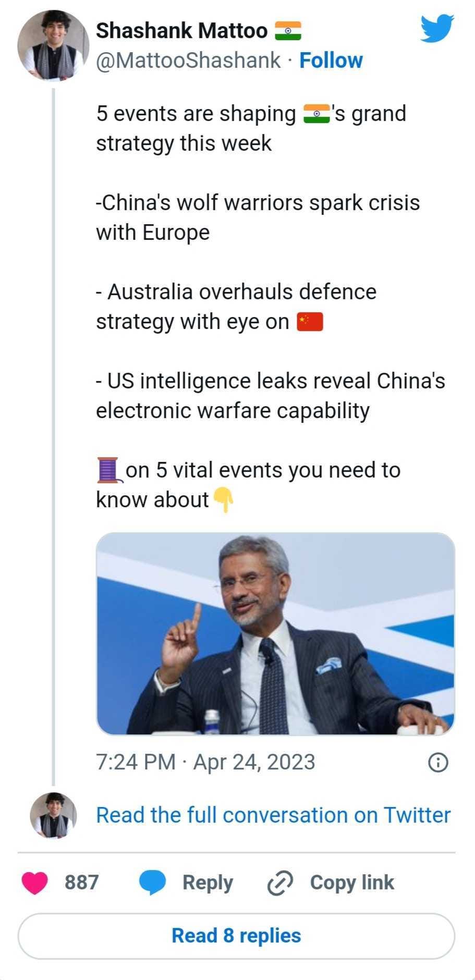Click the tweet text about 5 events
Screen dimensions: 475x980
click(270, 307)
